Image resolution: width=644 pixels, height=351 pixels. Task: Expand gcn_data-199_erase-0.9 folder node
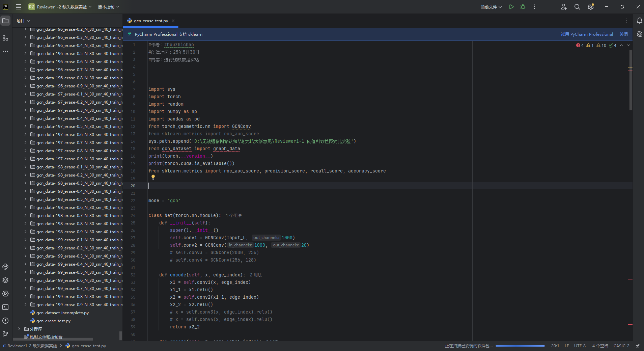(25, 304)
